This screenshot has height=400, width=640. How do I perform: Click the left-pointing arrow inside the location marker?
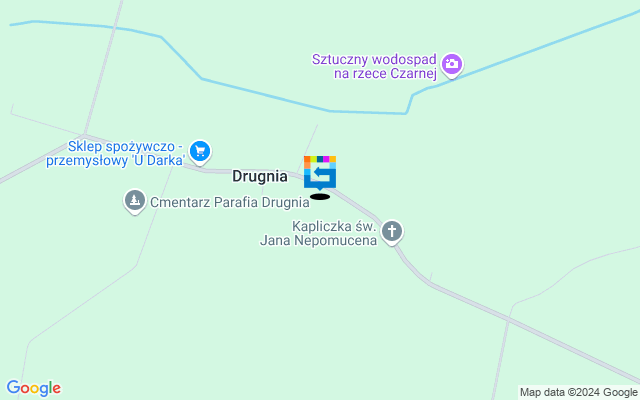click(322, 174)
